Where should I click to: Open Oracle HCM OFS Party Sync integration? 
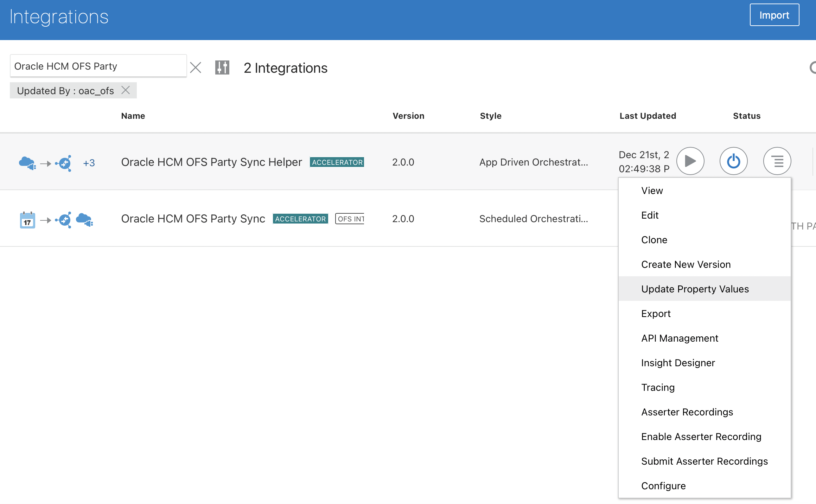193,219
